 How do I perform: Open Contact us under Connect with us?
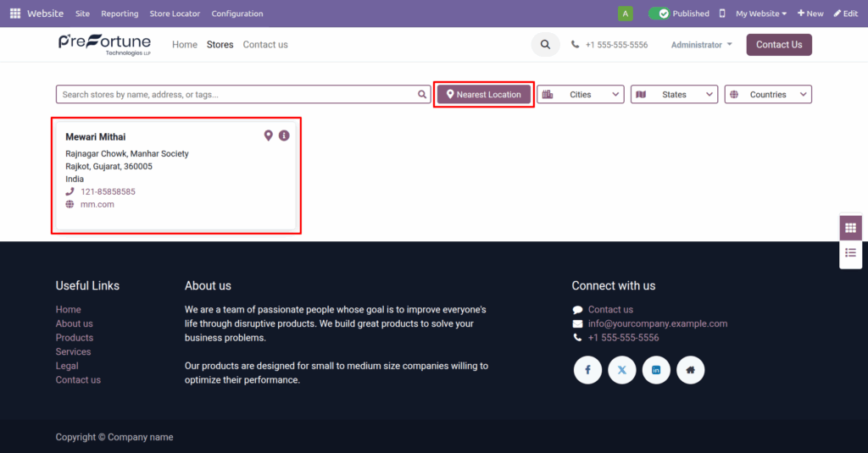[610, 310]
